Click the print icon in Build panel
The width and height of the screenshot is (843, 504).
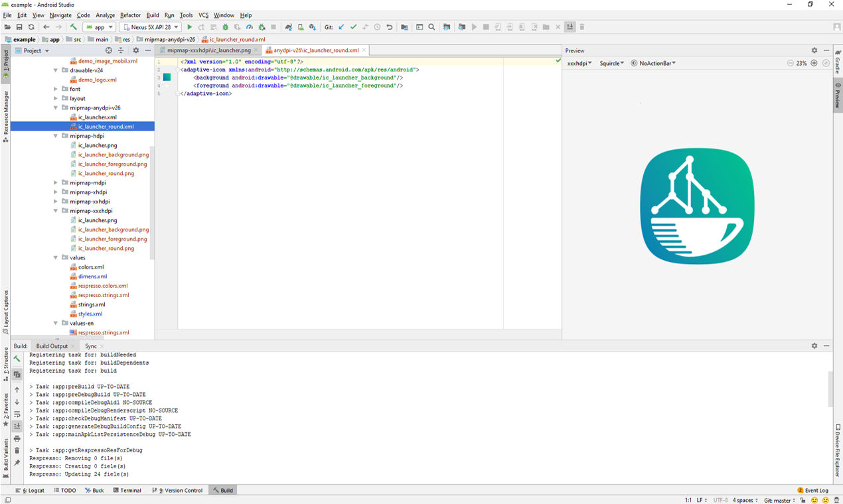[17, 438]
